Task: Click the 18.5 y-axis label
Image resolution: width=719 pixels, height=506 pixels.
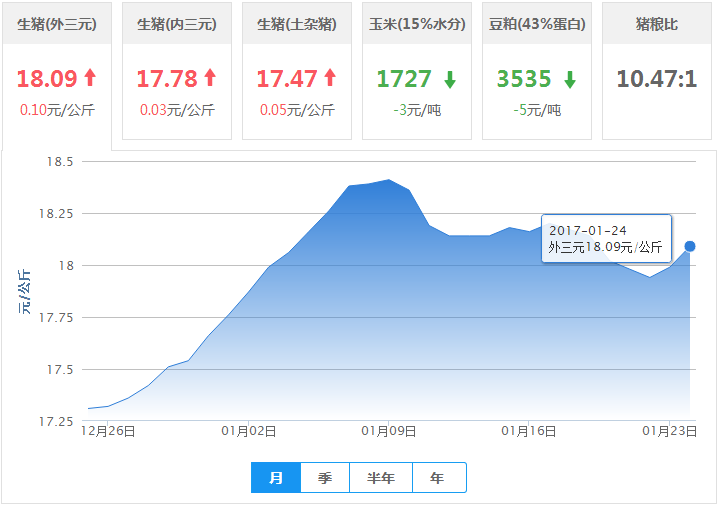Action: click(60, 161)
